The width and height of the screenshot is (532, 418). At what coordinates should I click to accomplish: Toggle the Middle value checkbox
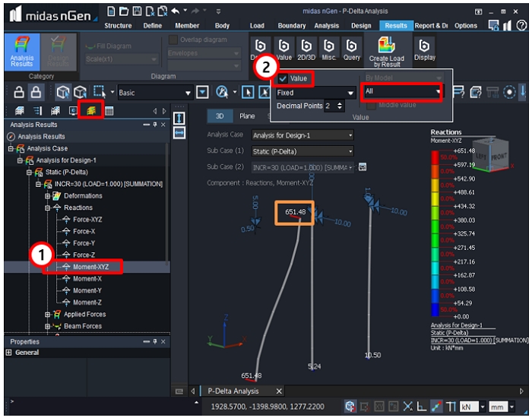point(371,106)
